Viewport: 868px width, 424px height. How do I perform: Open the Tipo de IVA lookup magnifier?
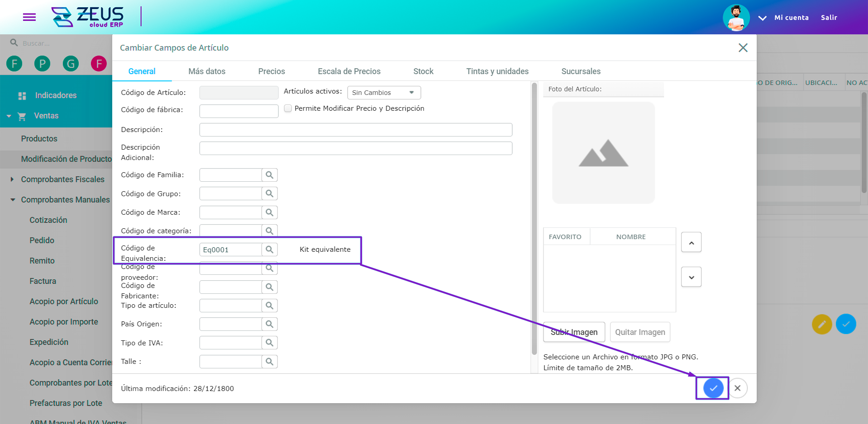click(269, 342)
